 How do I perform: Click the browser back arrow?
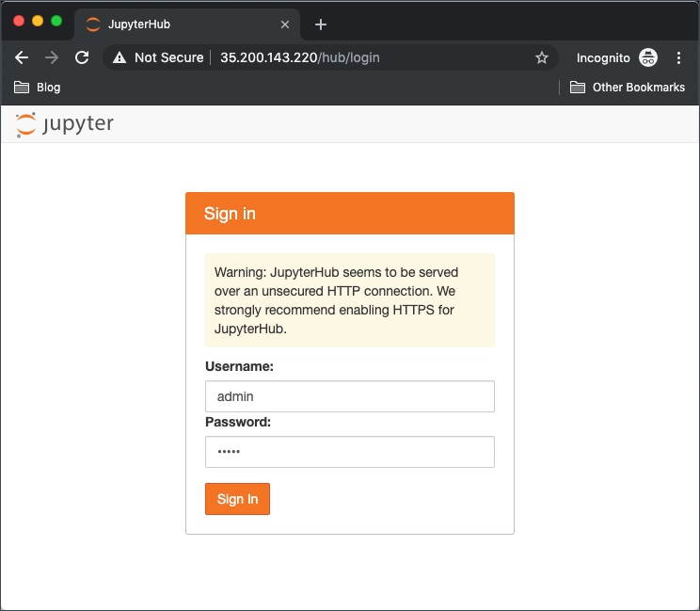[23, 57]
